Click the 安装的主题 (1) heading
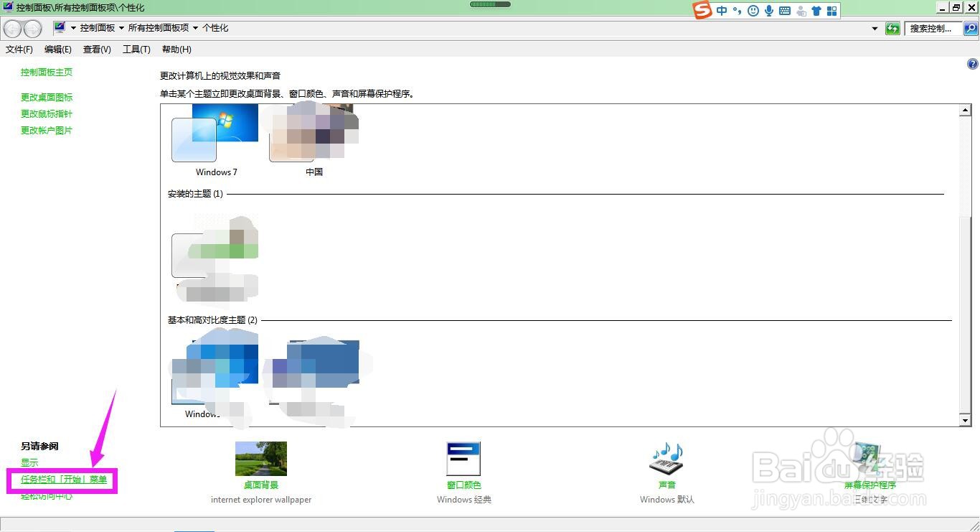 tap(195, 194)
